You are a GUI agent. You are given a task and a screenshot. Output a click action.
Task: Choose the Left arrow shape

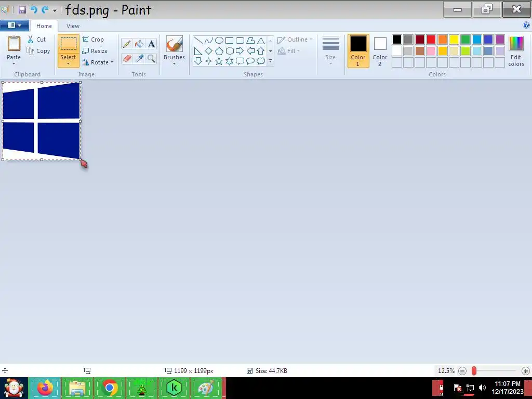point(250,51)
